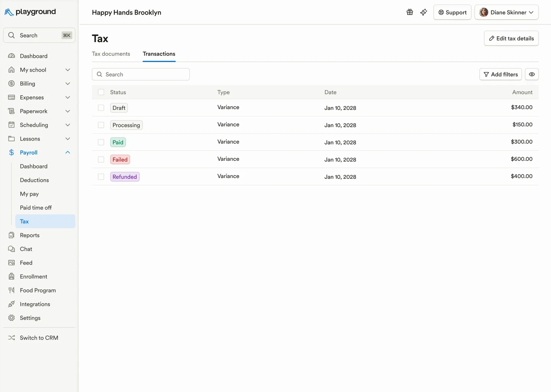Open the Diane Skinner account dropdown arrow
This screenshot has height=392, width=551.
tap(531, 12)
